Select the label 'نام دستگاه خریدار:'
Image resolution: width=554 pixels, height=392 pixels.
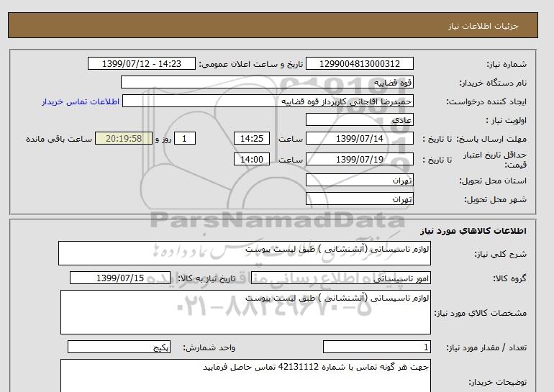[493, 83]
